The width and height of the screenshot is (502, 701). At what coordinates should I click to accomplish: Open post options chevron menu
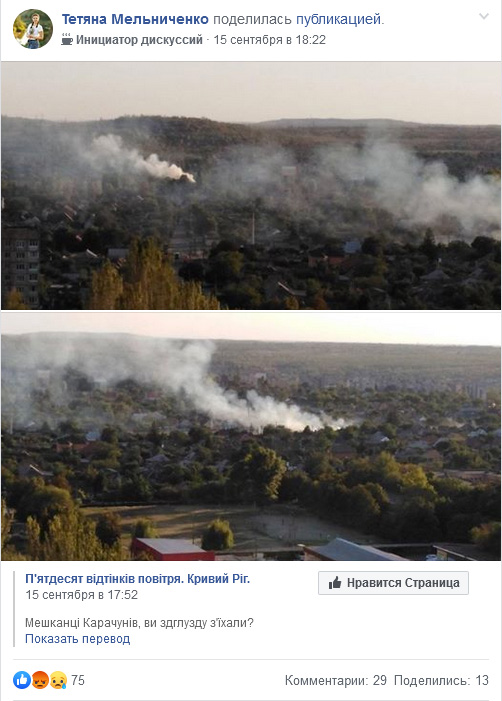tap(484, 17)
